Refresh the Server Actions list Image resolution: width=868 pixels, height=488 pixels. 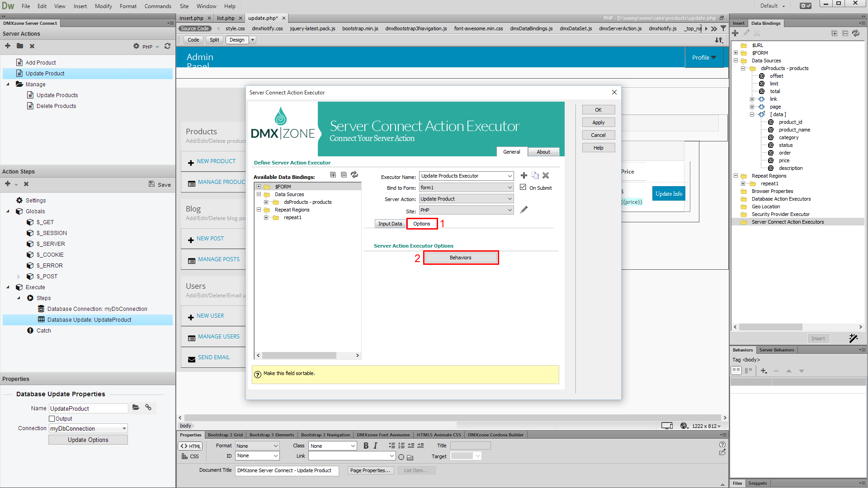click(167, 46)
